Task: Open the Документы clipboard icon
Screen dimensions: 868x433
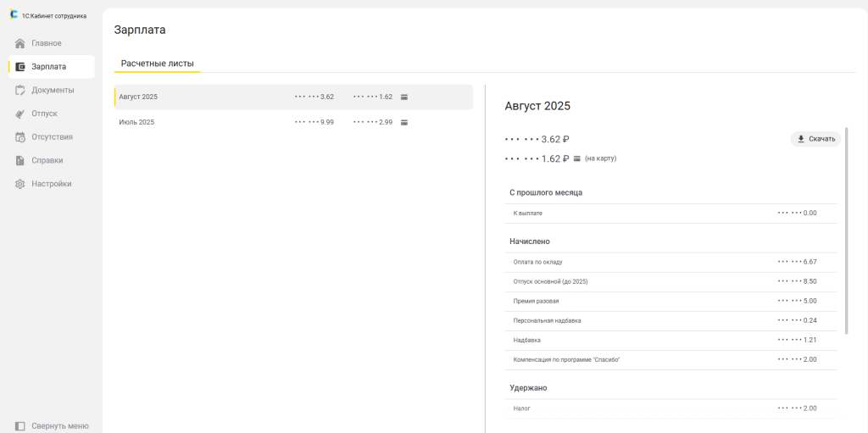Action: click(x=20, y=90)
